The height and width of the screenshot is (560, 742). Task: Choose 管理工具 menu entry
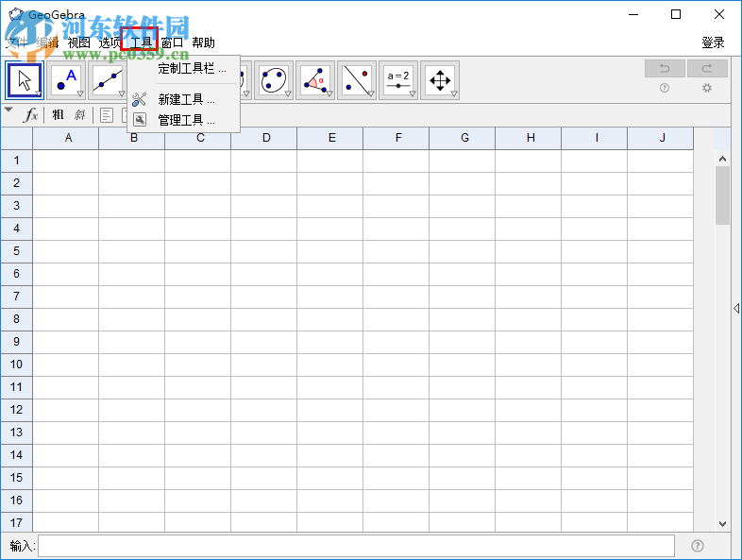click(x=183, y=120)
